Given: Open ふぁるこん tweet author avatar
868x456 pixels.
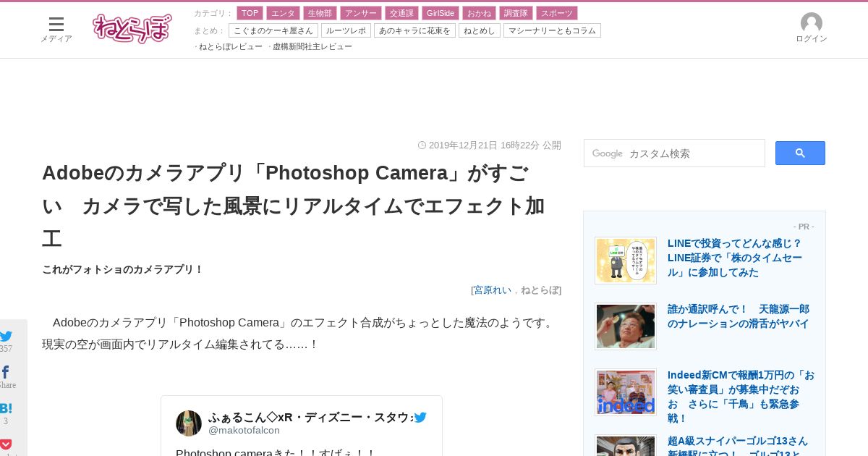Looking at the screenshot, I should pos(189,423).
